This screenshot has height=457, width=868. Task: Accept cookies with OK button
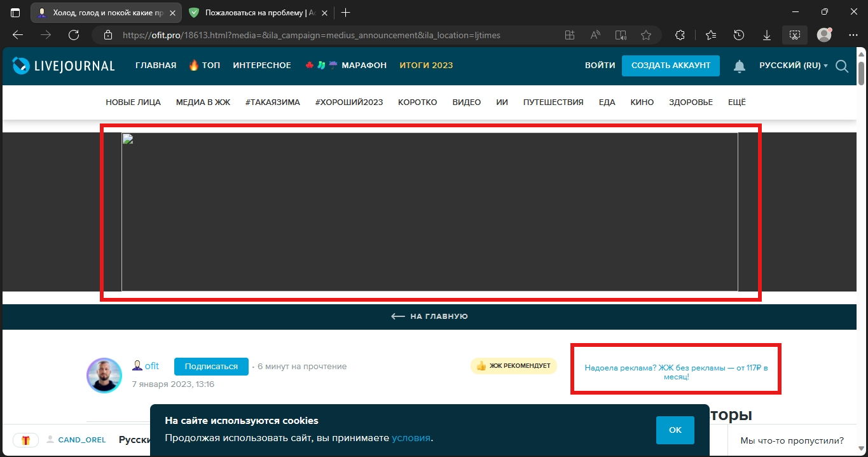[x=675, y=430]
